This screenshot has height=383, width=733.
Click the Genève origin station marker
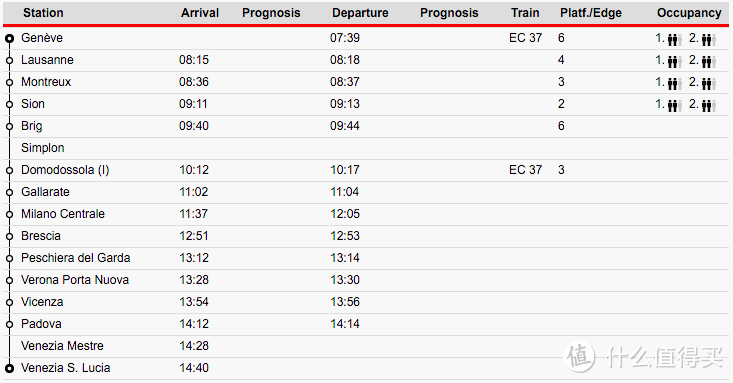click(x=9, y=38)
